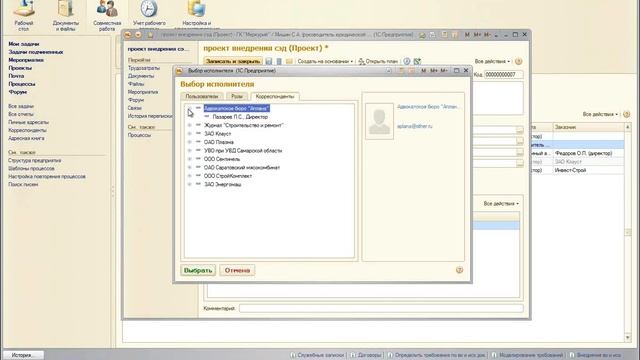This screenshot has width=640, height=360.
Task: Click the История... button at bottom left
Action: coord(23,355)
